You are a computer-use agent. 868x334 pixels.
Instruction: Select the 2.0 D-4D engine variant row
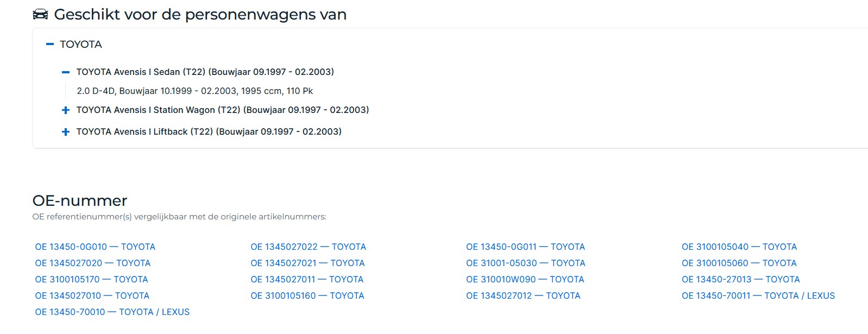click(194, 91)
